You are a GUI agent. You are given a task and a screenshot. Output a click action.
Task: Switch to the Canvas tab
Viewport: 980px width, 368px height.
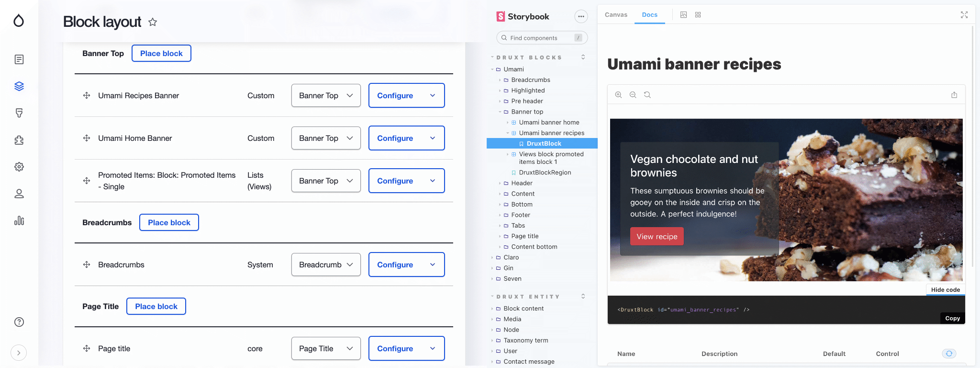(x=616, y=15)
